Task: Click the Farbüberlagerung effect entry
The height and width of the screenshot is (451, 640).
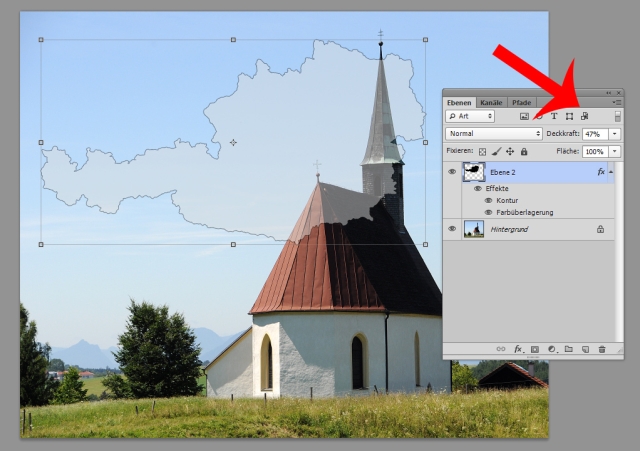Action: [x=524, y=212]
